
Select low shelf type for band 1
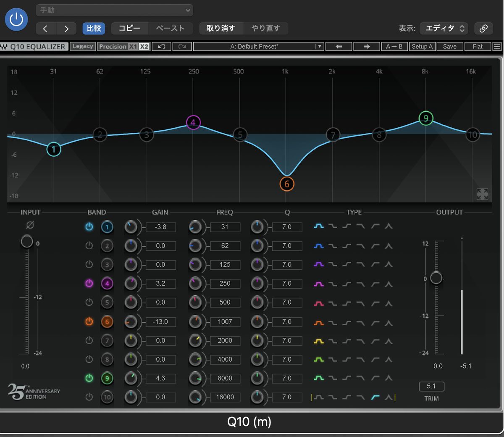pyautogui.click(x=333, y=226)
